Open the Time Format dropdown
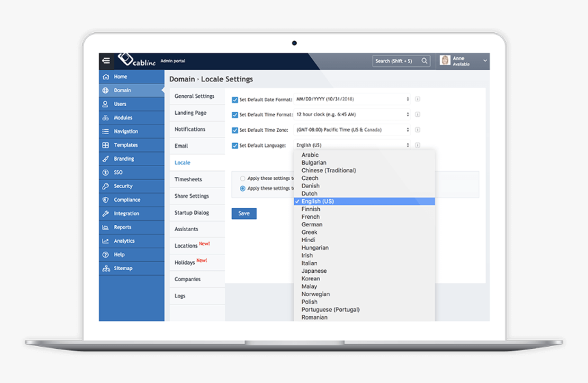Image resolution: width=588 pixels, height=383 pixels. tap(352, 114)
